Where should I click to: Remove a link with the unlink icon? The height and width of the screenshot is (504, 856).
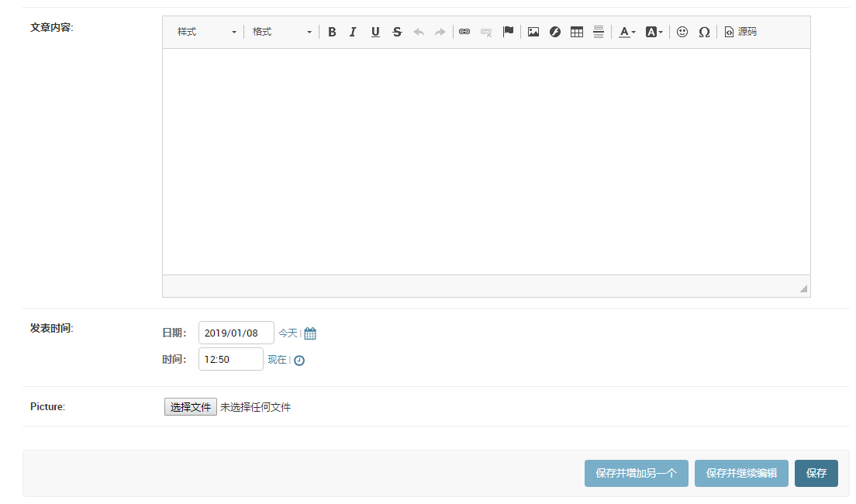(x=486, y=32)
